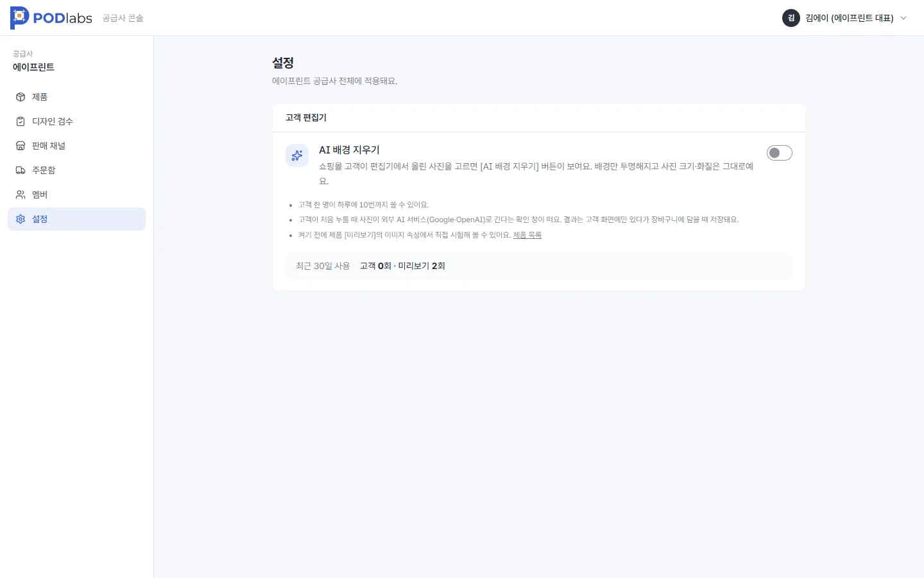Click the 제품 box icon in sidebar
Image resolution: width=924 pixels, height=578 pixels.
[x=21, y=97]
